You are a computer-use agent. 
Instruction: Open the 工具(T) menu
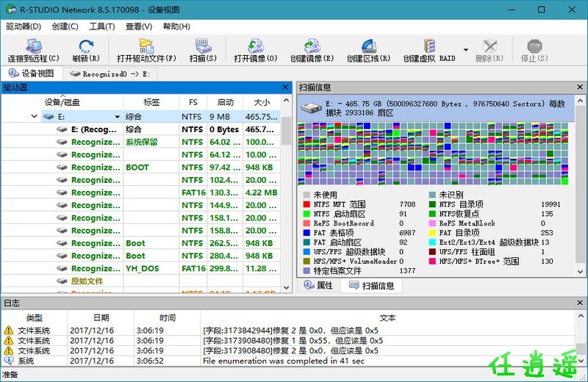pos(101,26)
